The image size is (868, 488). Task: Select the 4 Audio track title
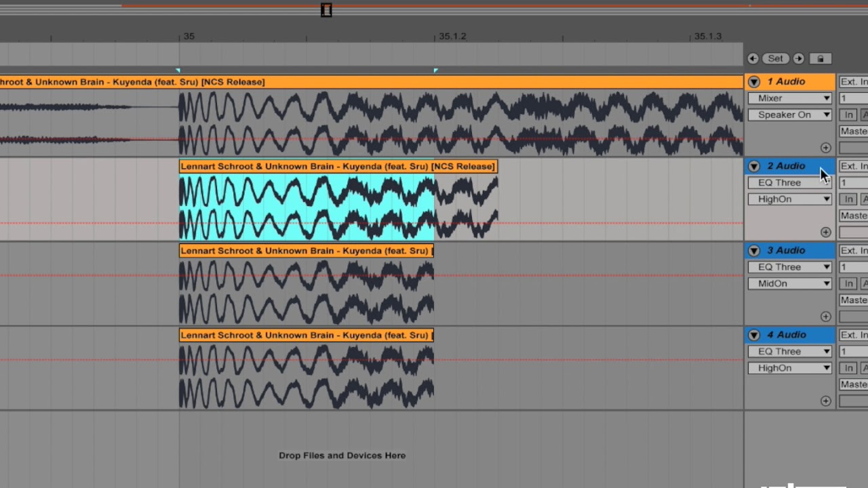point(786,335)
